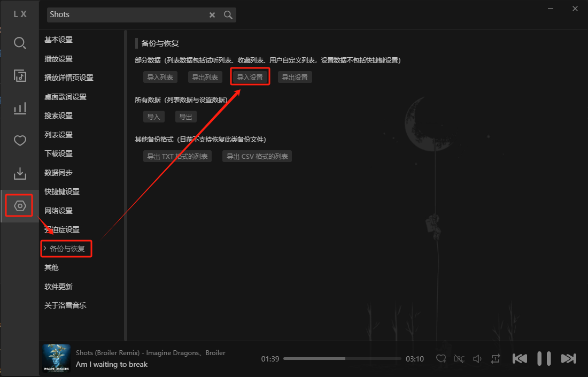Open the search page from the sidebar
This screenshot has width=588, height=377.
tap(20, 43)
